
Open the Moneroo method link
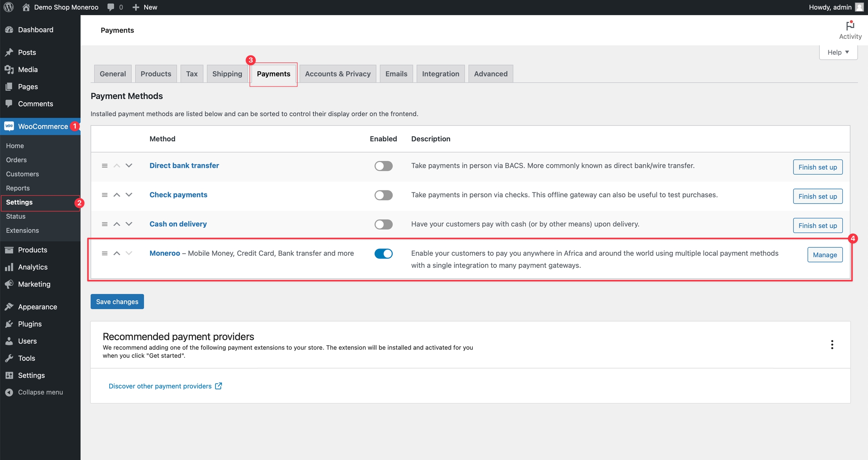point(165,253)
